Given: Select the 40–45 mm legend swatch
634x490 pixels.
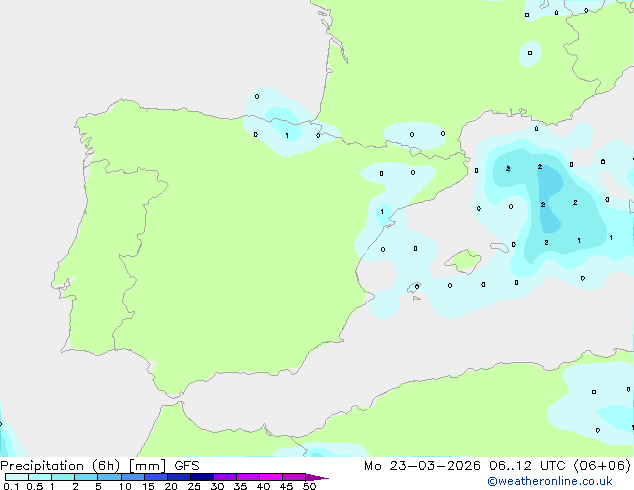Looking at the screenshot, I should (271, 477).
